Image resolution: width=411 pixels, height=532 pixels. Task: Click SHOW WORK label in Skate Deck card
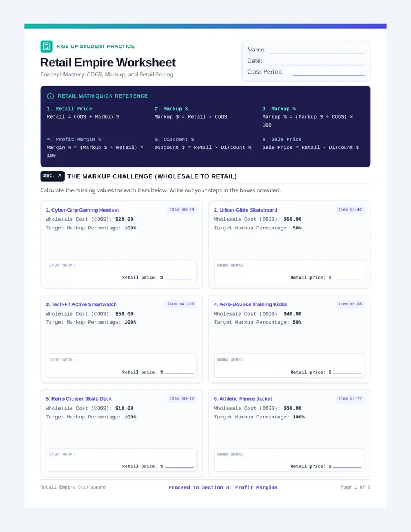pyautogui.click(x=62, y=454)
